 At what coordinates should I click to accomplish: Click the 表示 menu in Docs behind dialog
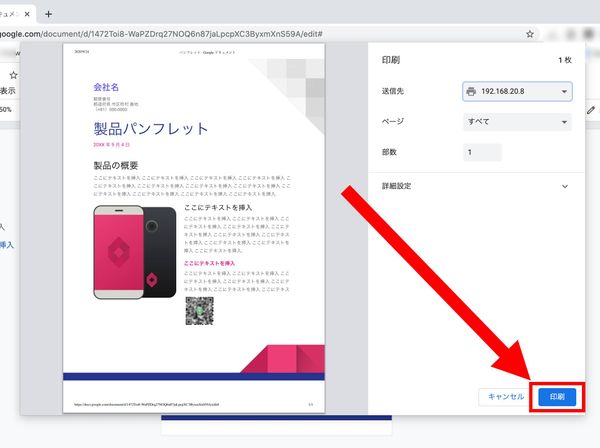8,91
